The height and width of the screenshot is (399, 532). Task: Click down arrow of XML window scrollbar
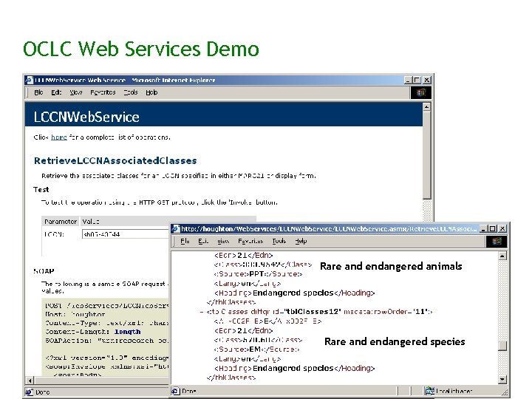(x=502, y=379)
